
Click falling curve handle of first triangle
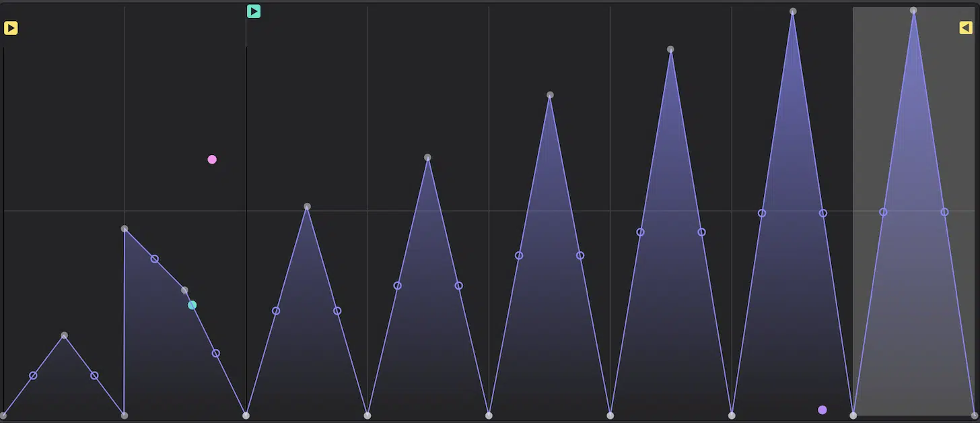[94, 376]
